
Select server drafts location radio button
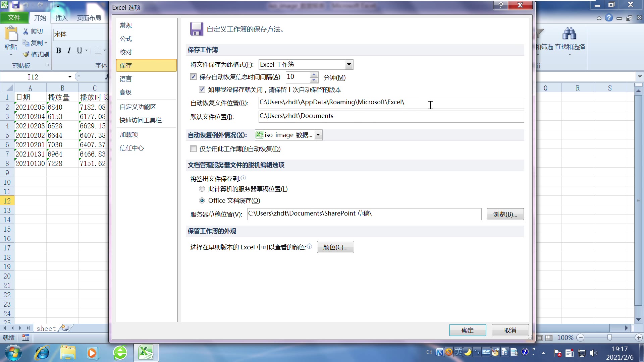coord(202,189)
